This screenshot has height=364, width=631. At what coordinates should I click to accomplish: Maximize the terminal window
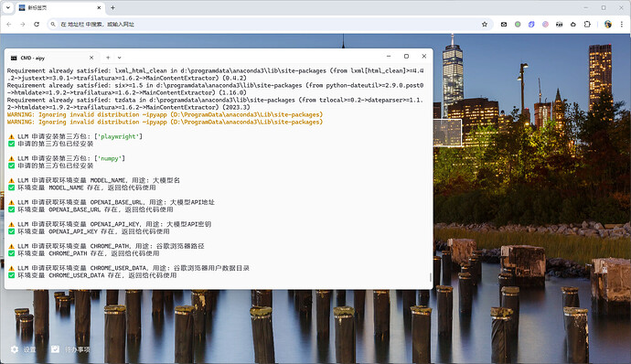406,57
